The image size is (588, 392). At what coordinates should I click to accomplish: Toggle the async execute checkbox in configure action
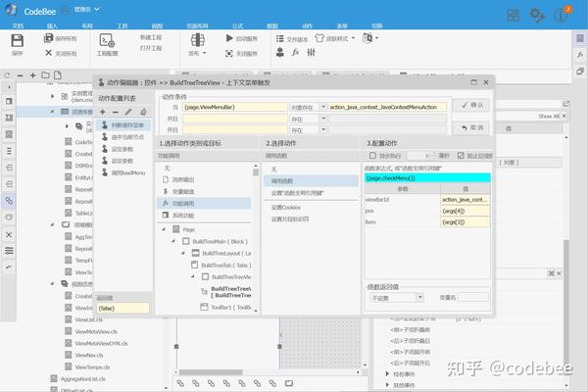372,155
